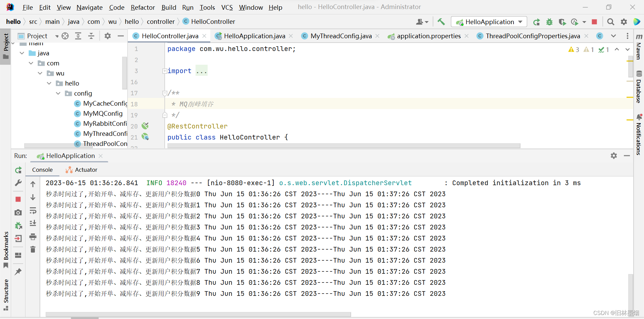
Task: Click editor horizontal scrollbar
Action: coord(344,146)
